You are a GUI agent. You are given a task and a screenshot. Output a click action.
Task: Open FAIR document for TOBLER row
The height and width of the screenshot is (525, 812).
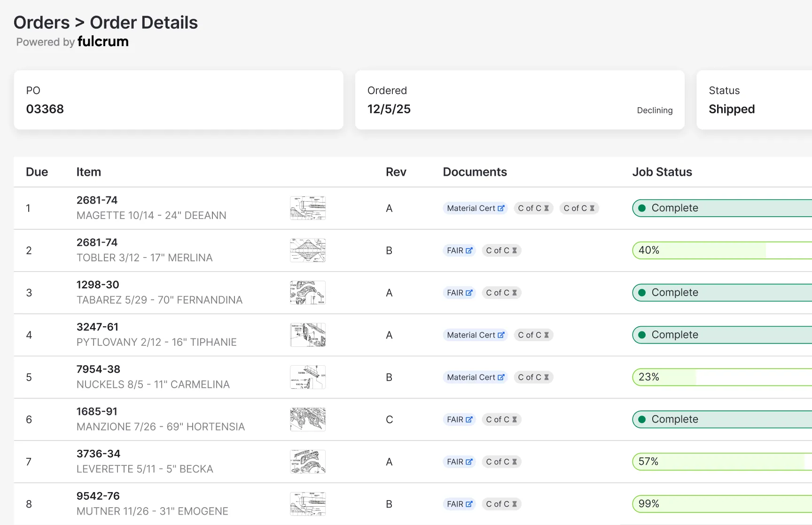[x=459, y=251]
